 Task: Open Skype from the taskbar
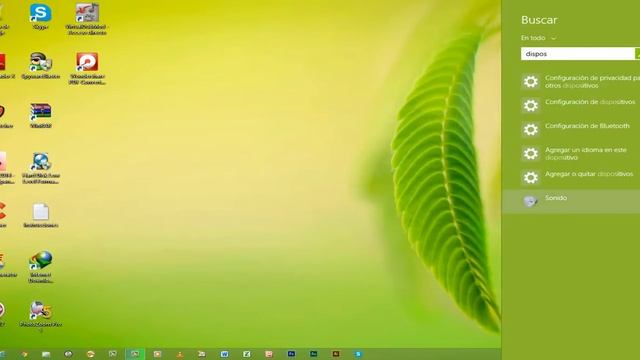click(x=358, y=354)
